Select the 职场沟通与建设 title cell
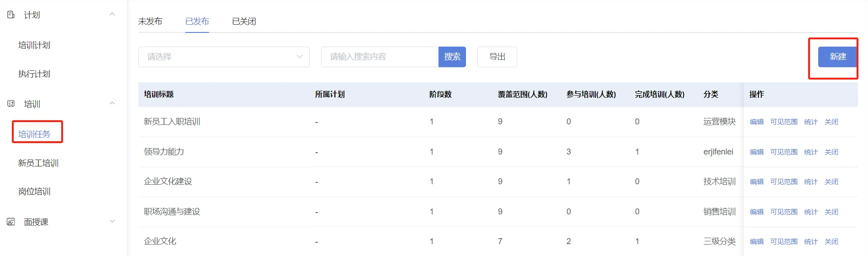868x256 pixels. 172,212
